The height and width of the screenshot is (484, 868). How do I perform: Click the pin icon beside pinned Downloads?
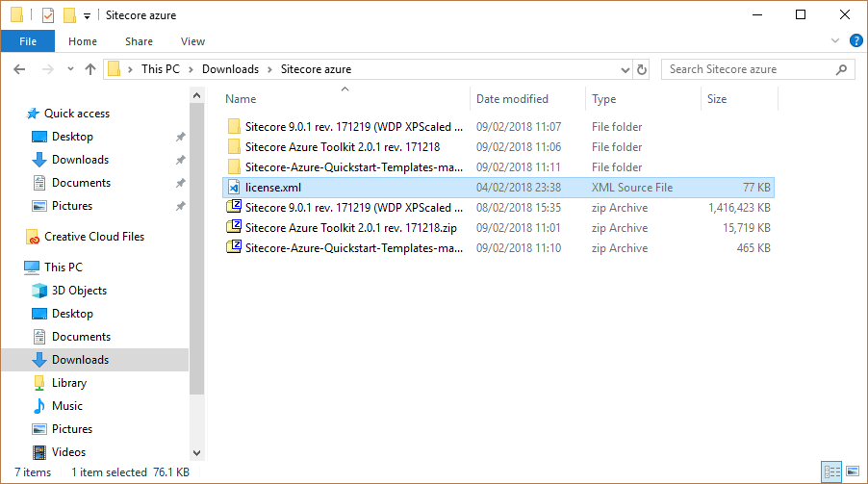181,160
